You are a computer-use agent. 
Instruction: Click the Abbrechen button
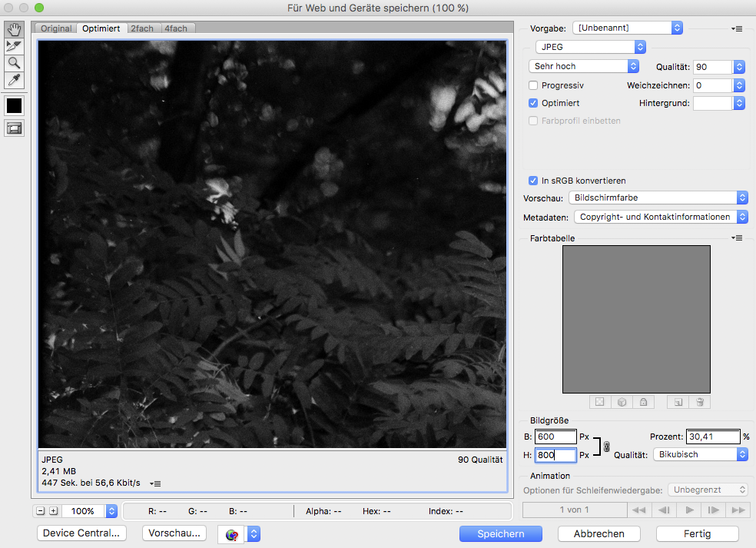(x=598, y=533)
